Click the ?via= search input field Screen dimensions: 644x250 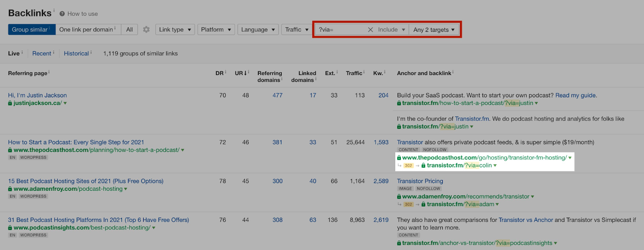[x=340, y=30]
